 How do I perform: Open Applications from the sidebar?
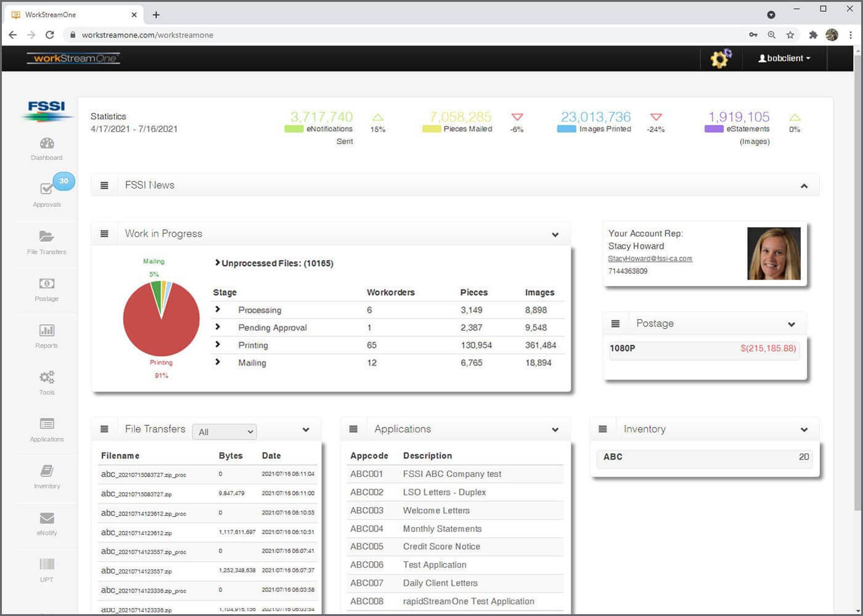[x=46, y=429]
